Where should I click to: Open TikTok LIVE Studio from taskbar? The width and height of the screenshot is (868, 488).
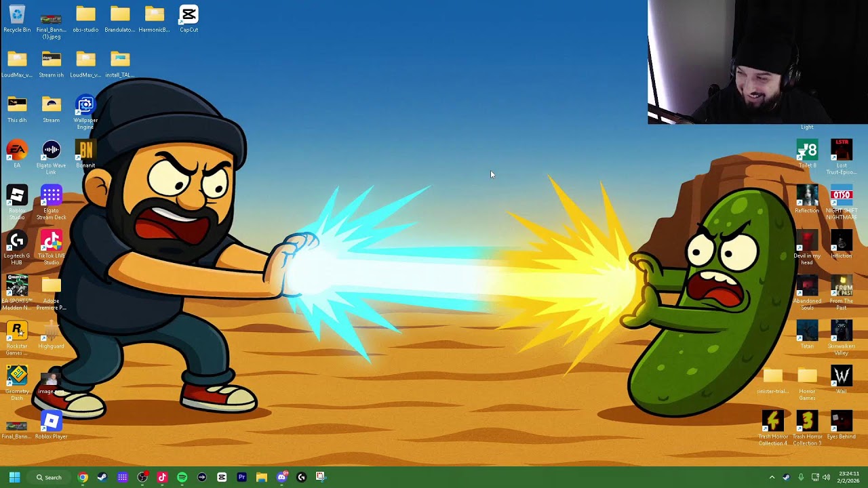click(x=162, y=477)
